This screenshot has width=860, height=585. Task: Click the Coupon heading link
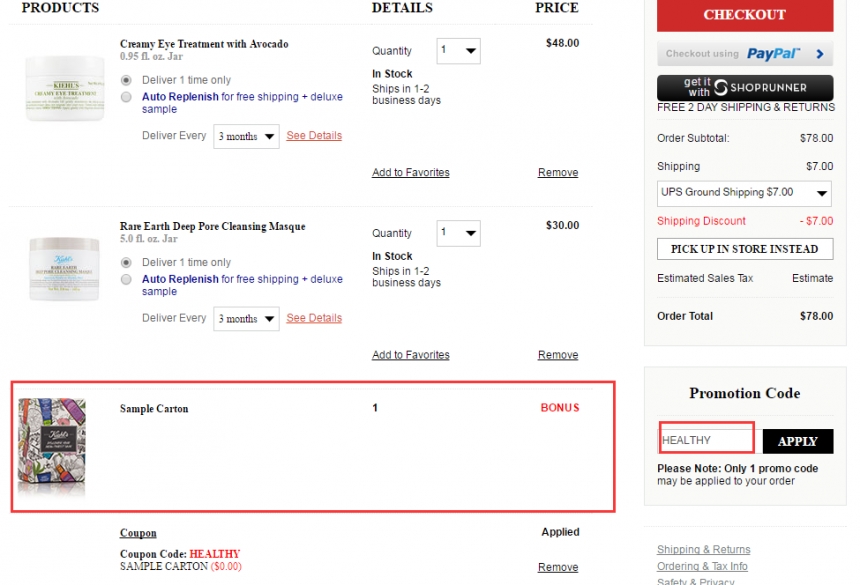[x=138, y=533]
